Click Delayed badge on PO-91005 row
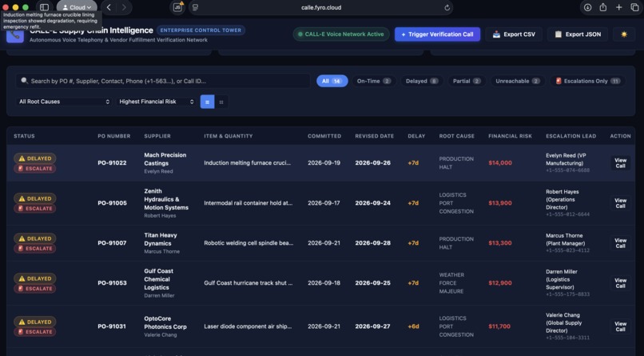The height and width of the screenshot is (356, 644). pos(35,198)
